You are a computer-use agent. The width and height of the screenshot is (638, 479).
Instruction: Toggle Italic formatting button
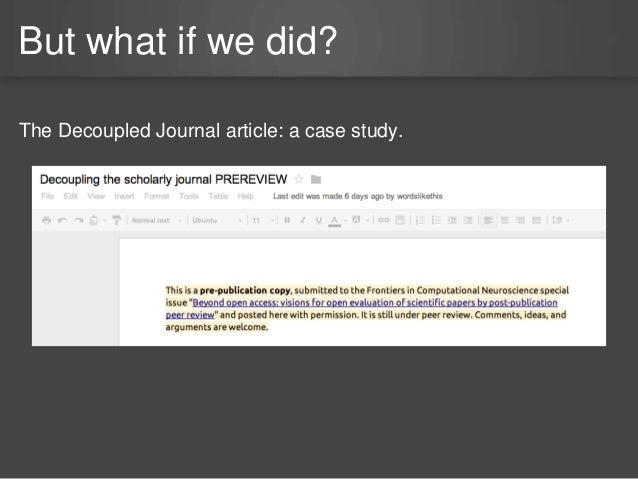point(303,220)
